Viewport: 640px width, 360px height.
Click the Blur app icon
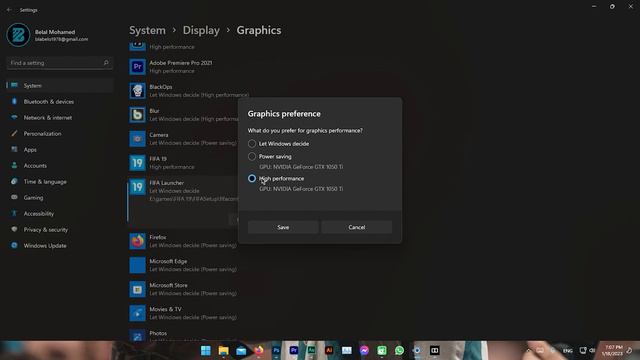[138, 115]
